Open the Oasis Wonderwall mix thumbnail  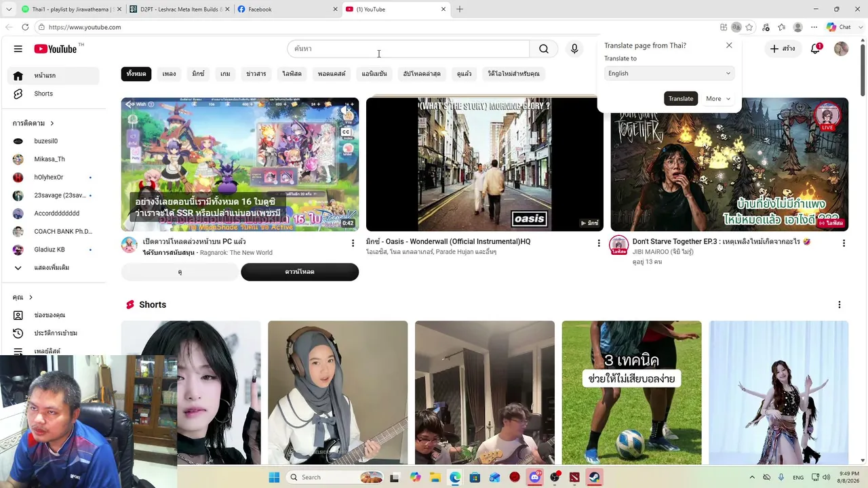[x=484, y=165]
